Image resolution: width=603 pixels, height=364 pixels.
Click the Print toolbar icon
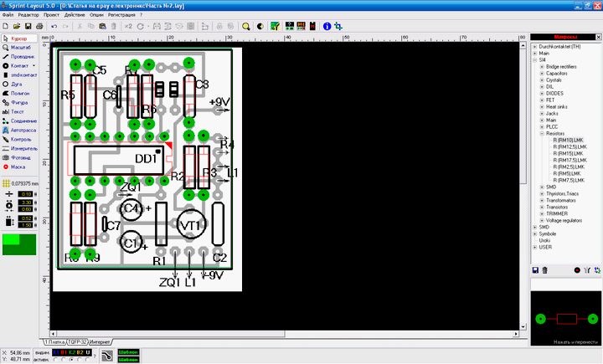click(x=40, y=26)
